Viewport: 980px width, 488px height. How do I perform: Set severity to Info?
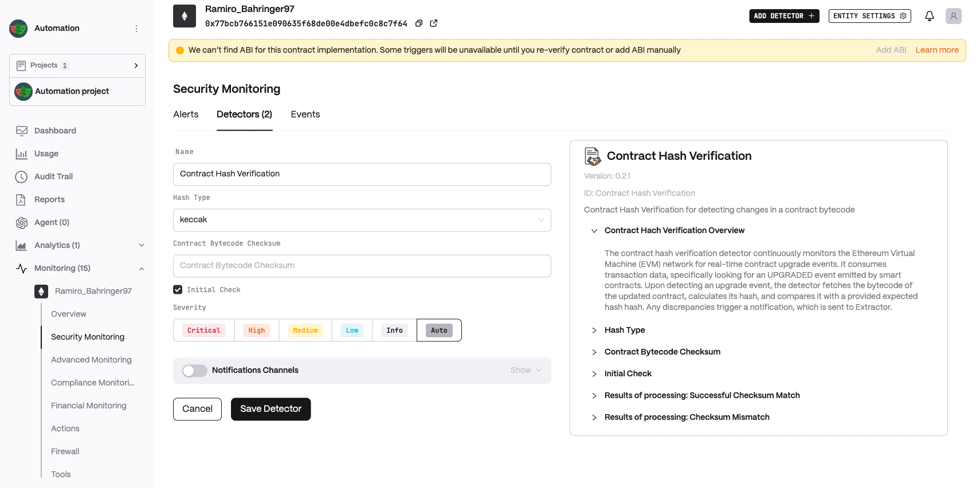[394, 330]
